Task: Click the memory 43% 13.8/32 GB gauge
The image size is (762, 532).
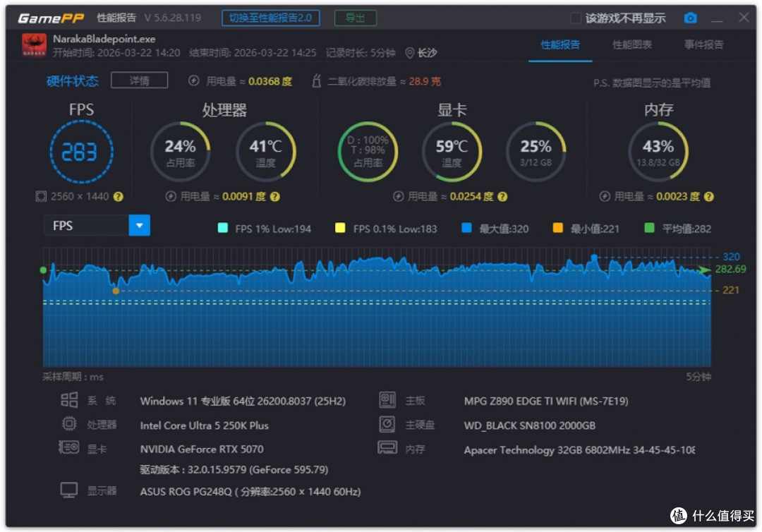Action: (658, 152)
